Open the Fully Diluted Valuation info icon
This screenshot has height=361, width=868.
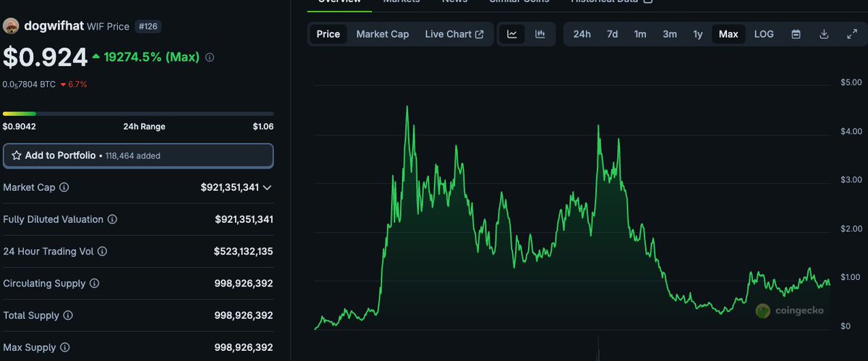coord(112,219)
